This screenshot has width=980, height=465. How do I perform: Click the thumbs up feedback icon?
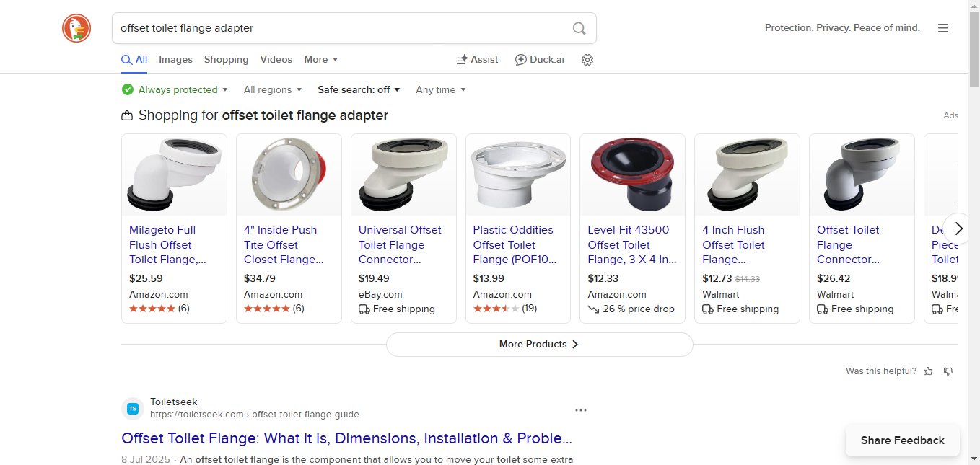[928, 371]
